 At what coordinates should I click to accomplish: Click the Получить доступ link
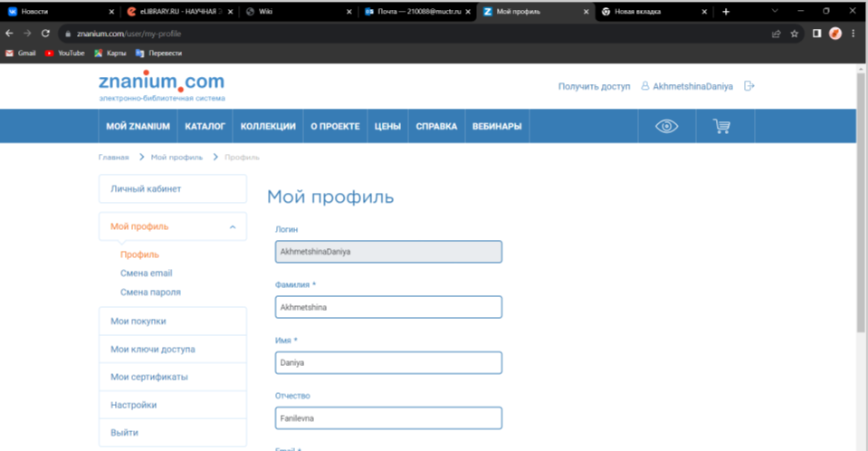[594, 87]
